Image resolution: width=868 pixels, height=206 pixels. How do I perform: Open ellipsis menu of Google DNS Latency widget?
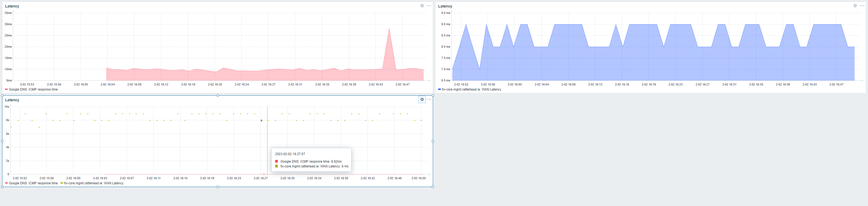429,6
